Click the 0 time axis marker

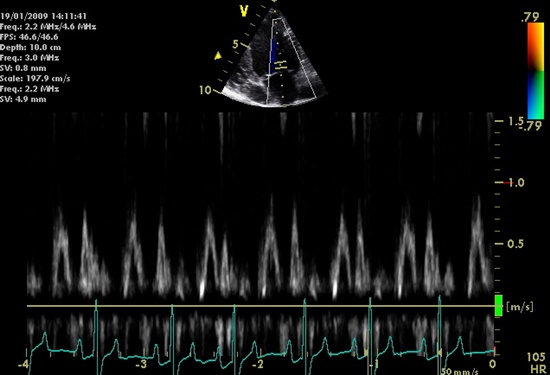[492, 364]
